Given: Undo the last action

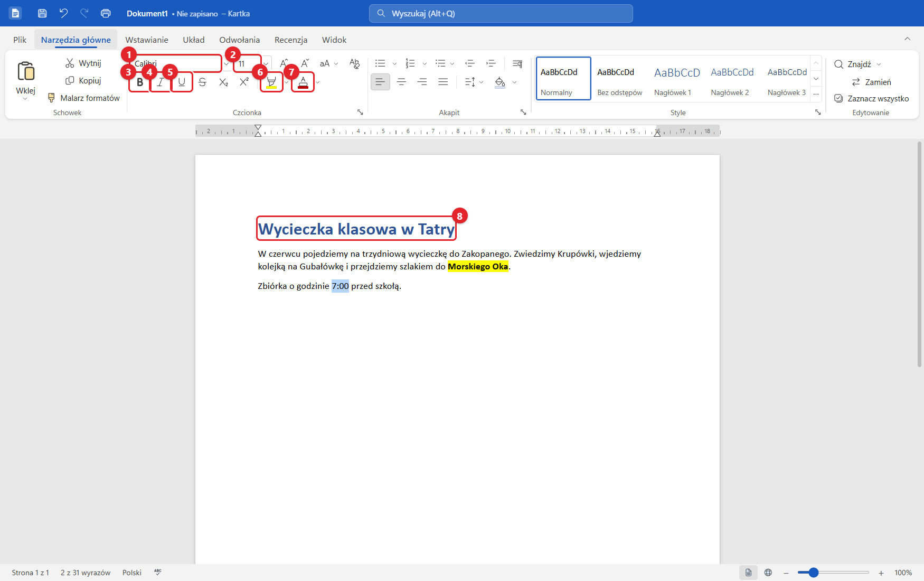Looking at the screenshot, I should pos(63,13).
